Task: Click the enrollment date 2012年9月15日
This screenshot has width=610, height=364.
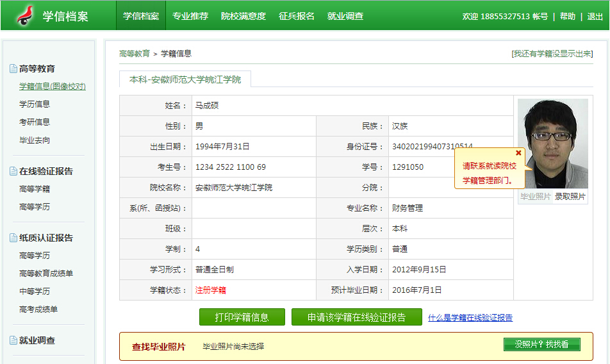Action: pos(419,270)
